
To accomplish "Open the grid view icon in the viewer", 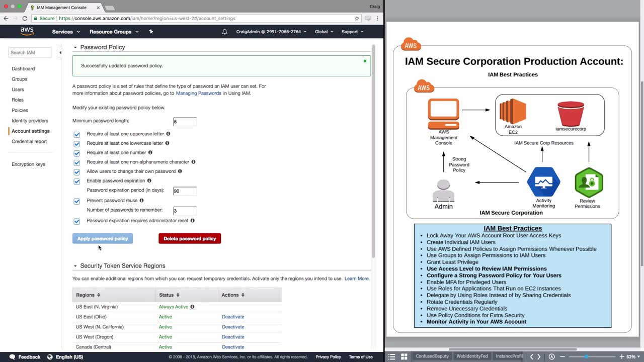I will 404,356.
